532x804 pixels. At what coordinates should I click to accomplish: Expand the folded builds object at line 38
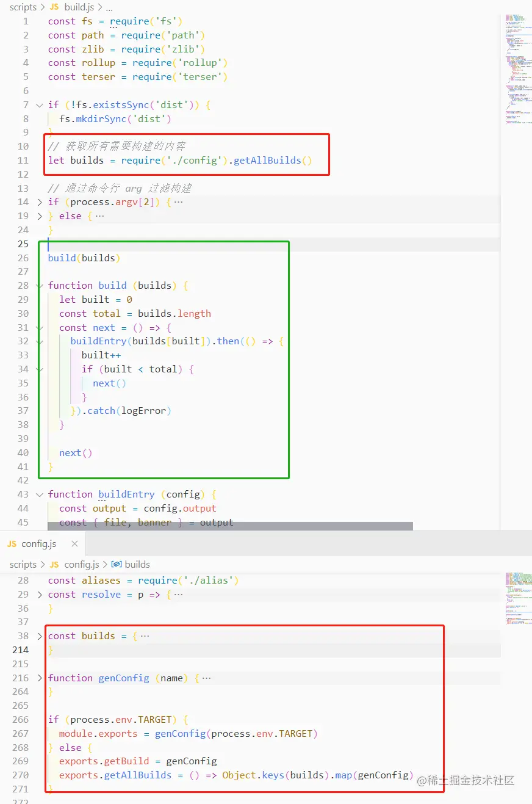(x=40, y=636)
